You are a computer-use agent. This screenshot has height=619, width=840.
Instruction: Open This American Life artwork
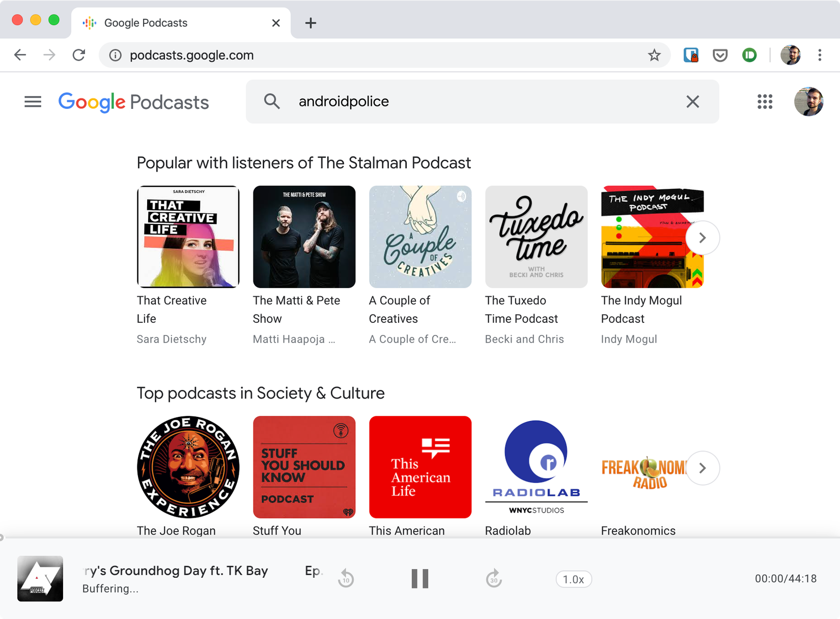pyautogui.click(x=420, y=467)
